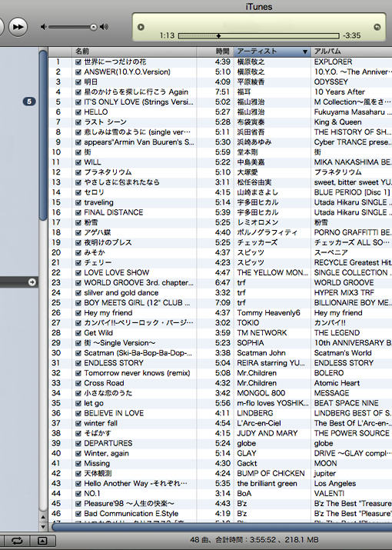
Task: Click the horizontal scrollbar under track list
Action: [222, 527]
